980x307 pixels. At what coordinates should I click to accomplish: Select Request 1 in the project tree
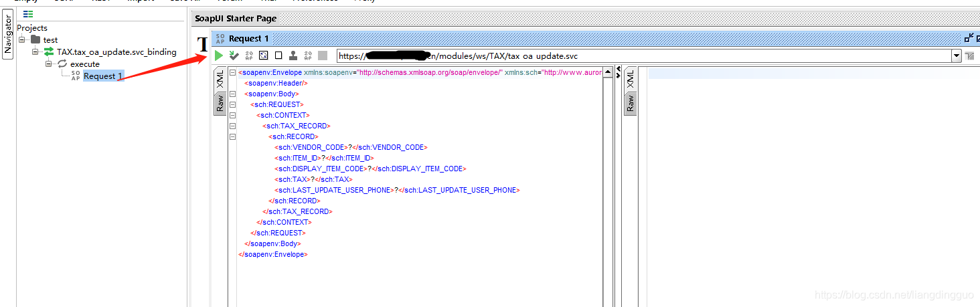click(x=103, y=76)
